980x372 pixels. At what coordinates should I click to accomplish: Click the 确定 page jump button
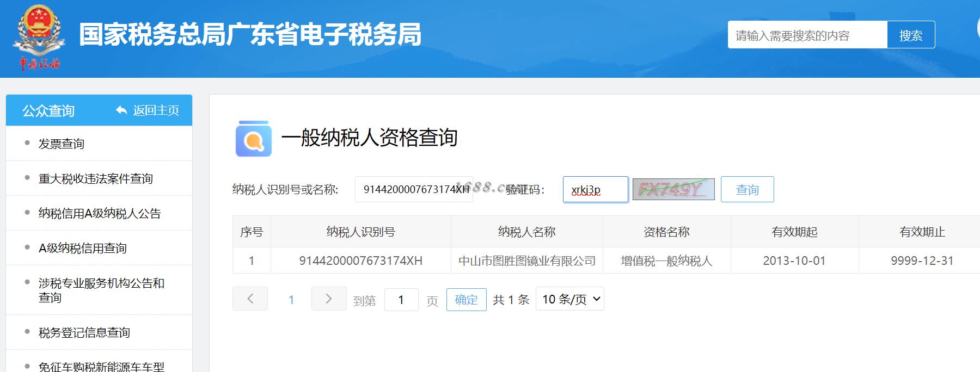pyautogui.click(x=466, y=300)
